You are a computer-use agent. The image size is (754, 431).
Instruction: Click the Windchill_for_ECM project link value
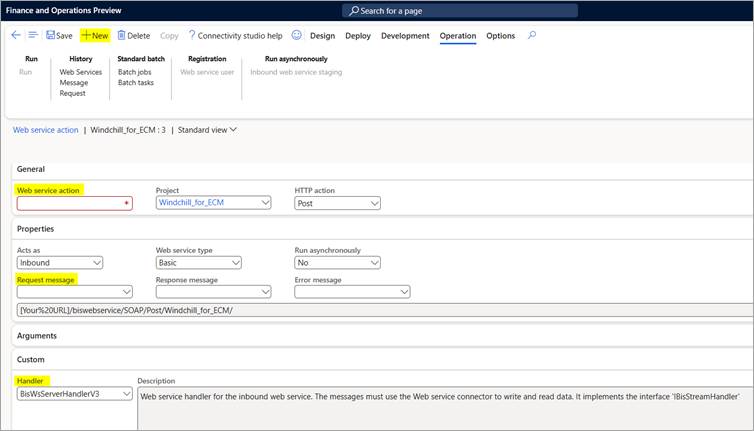click(x=191, y=203)
